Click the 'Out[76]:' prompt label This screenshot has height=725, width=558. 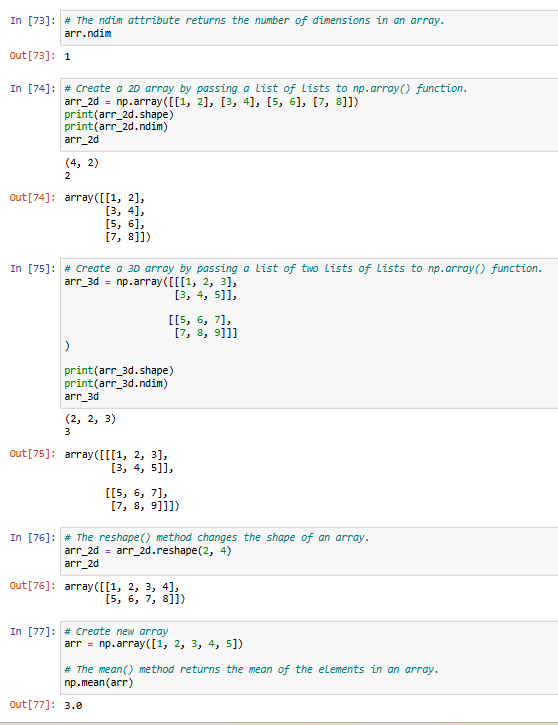click(33, 585)
